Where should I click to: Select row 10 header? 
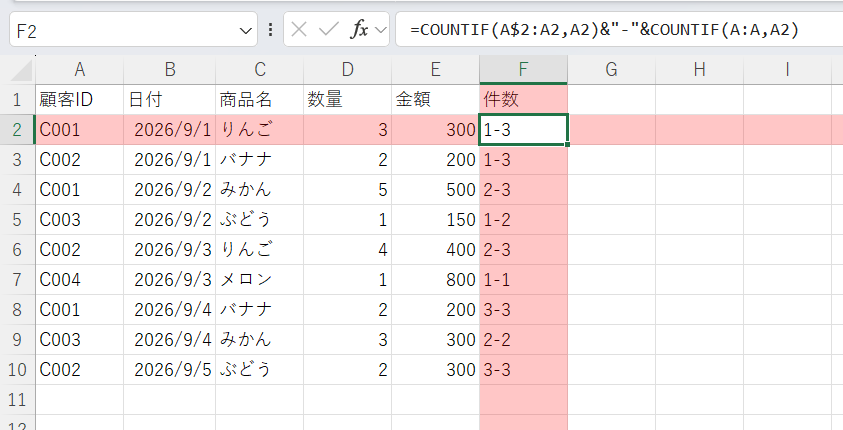[17, 369]
